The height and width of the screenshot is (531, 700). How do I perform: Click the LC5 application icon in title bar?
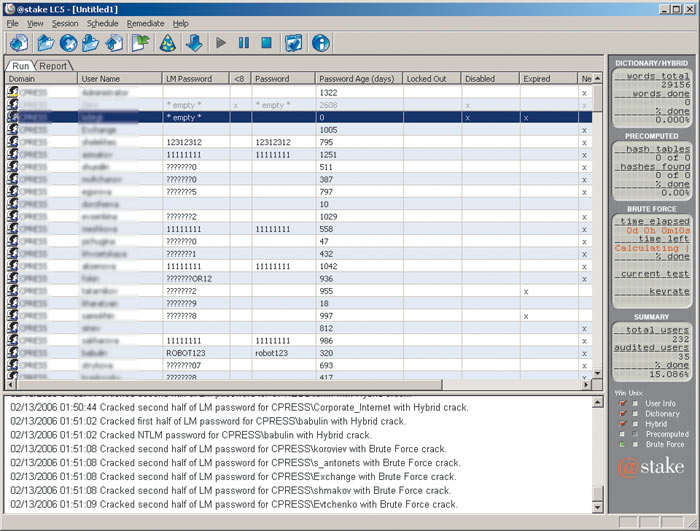point(9,9)
